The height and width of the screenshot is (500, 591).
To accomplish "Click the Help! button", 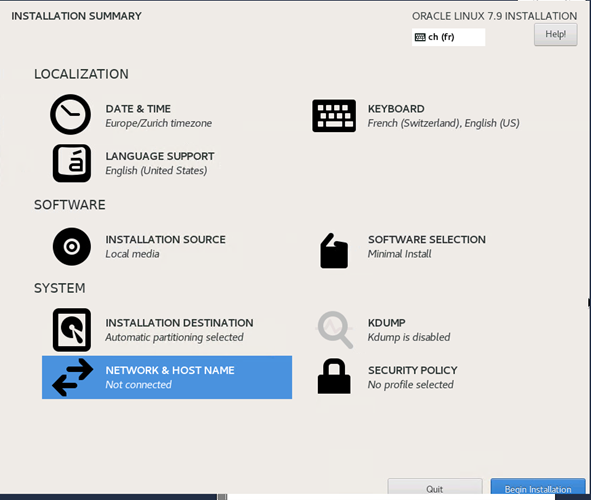I will point(556,34).
